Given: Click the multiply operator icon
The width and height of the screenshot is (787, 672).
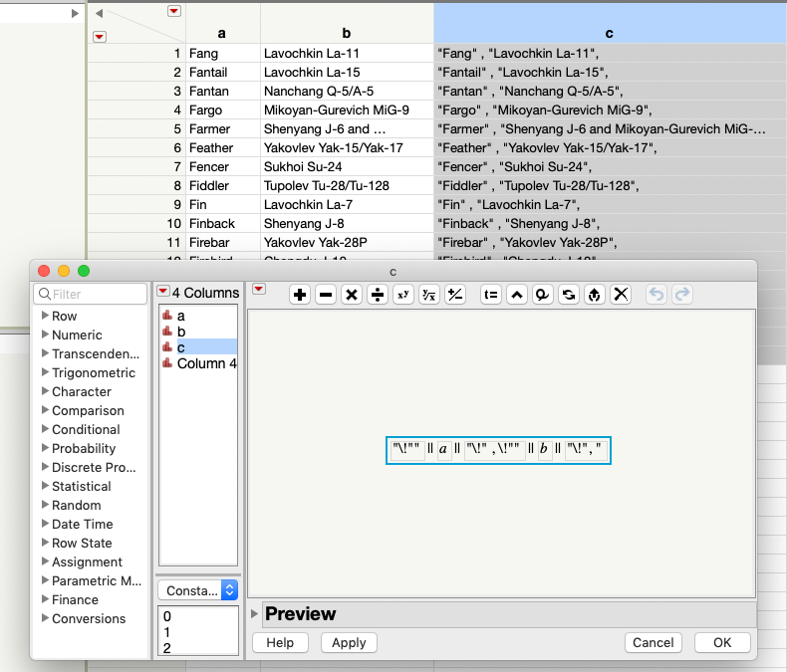Looking at the screenshot, I should click(352, 295).
